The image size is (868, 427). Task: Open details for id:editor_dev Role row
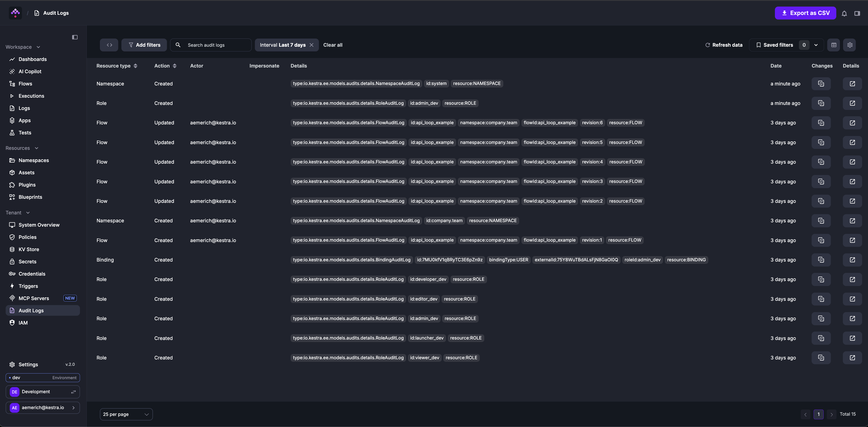852,299
